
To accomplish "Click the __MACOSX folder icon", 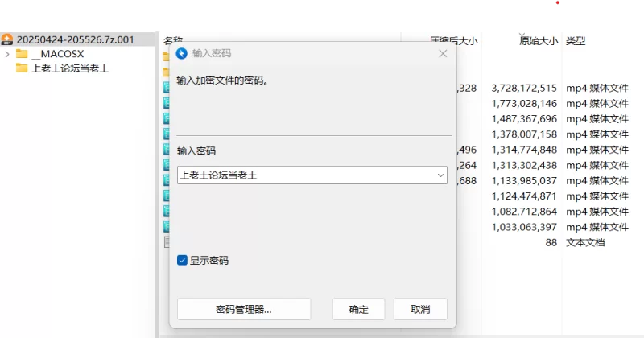I will click(22, 54).
